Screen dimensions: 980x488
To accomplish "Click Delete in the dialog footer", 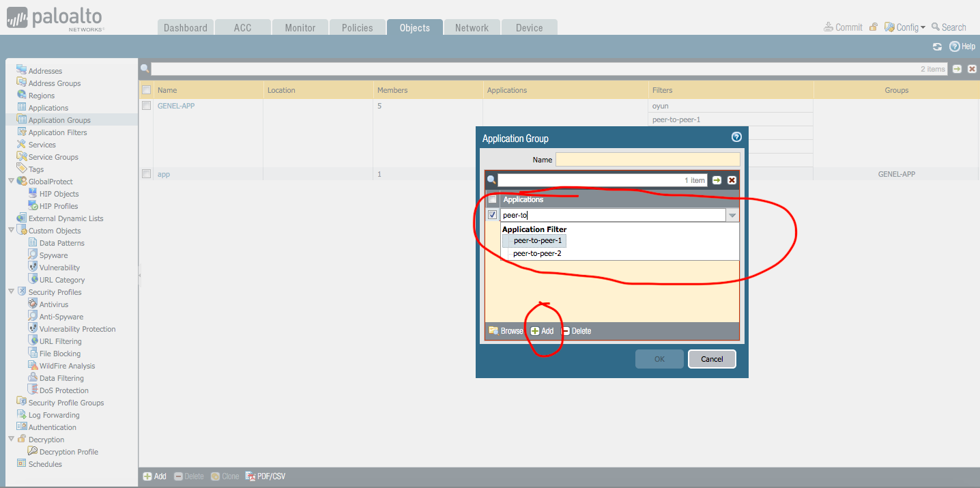I will tap(576, 331).
